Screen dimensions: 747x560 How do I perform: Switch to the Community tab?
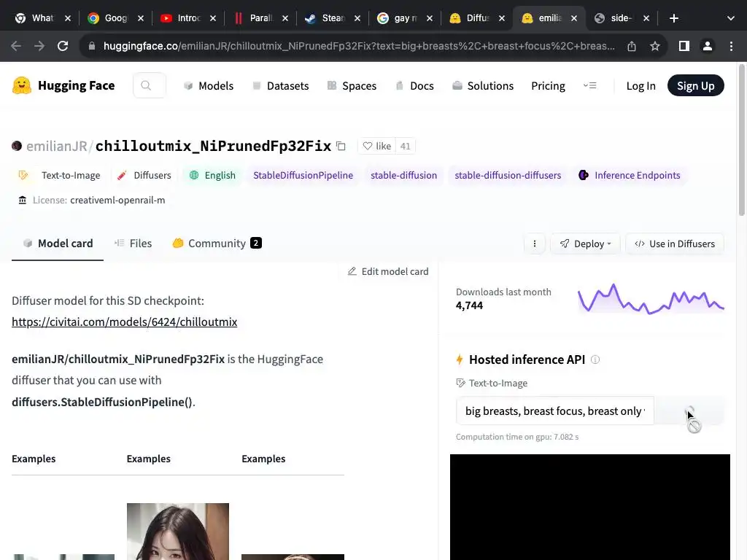(x=217, y=244)
